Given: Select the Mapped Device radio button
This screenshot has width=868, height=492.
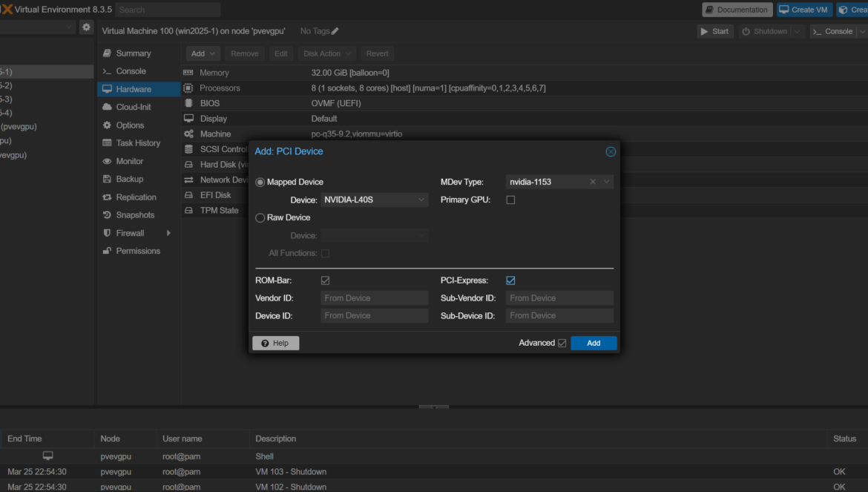Looking at the screenshot, I should click(x=260, y=182).
